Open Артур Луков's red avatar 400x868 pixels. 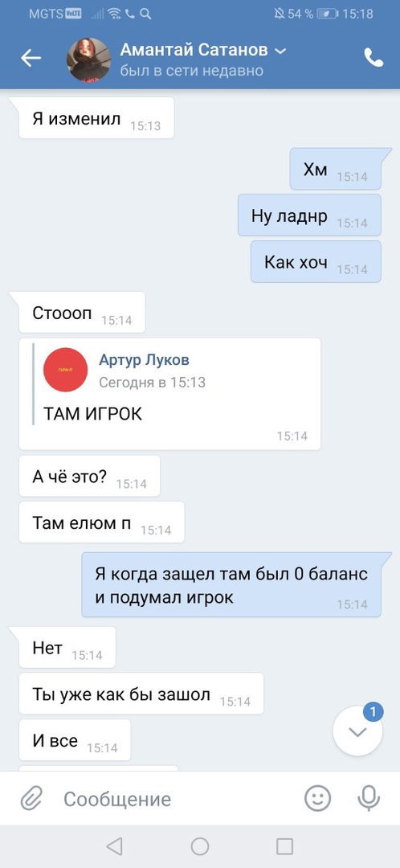pos(65,369)
